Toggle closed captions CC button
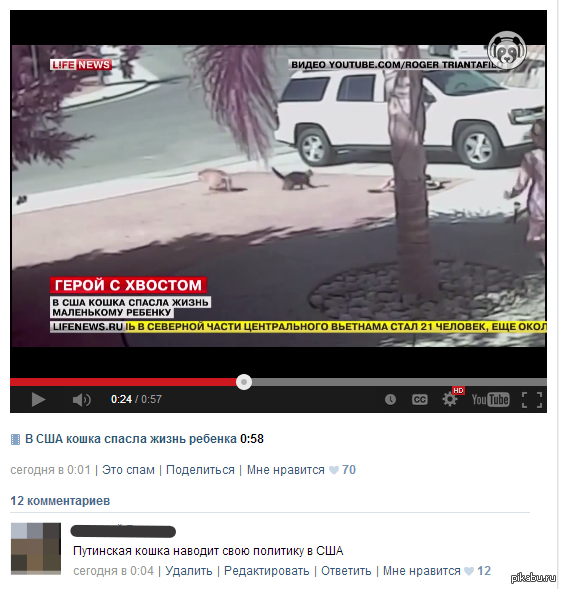This screenshot has height=589, width=561. [419, 399]
